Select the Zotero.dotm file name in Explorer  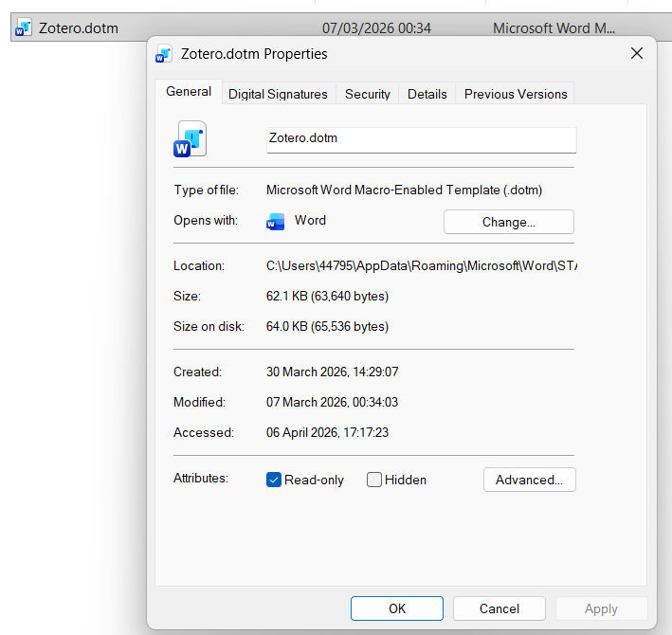pos(79,28)
